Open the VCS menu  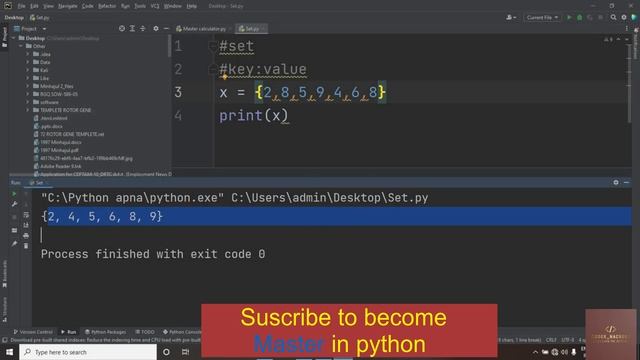click(155, 6)
